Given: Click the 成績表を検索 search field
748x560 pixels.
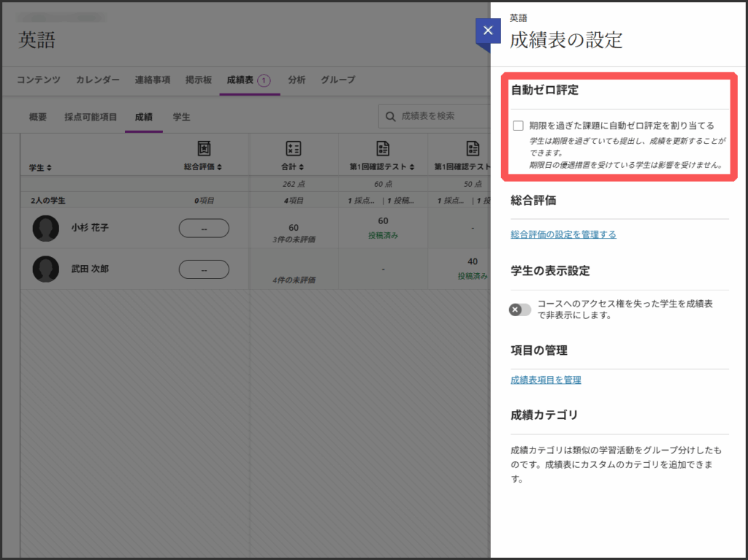Looking at the screenshot, I should (438, 116).
